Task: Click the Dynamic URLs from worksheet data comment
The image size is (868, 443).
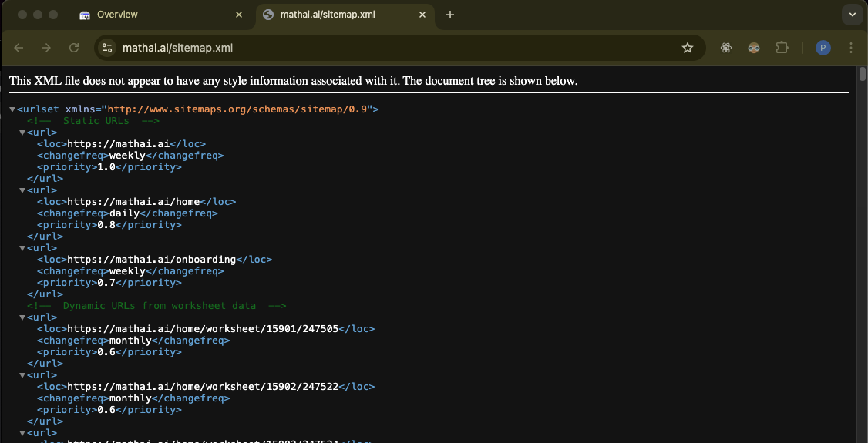Action: point(156,305)
